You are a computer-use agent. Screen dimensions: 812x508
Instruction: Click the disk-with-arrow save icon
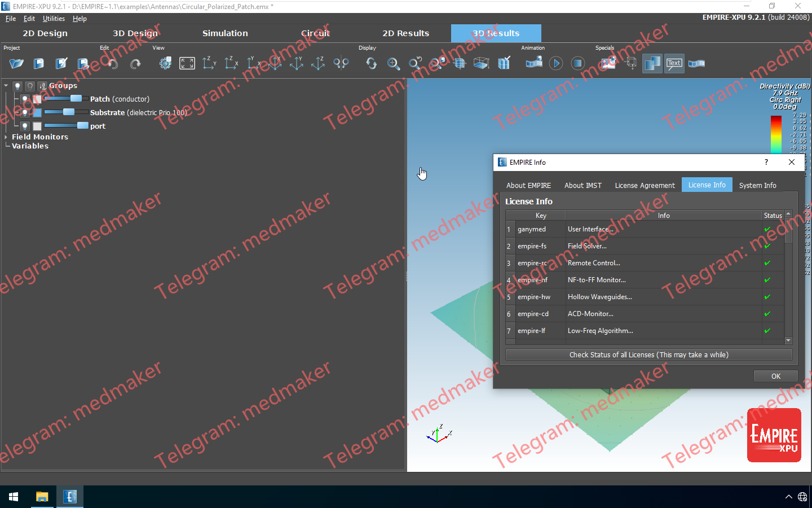point(83,63)
